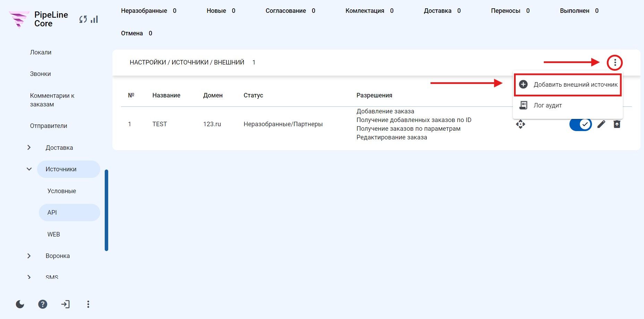Edit TEST source with pencil icon
Viewport: 644px width, 319px height.
pyautogui.click(x=601, y=124)
